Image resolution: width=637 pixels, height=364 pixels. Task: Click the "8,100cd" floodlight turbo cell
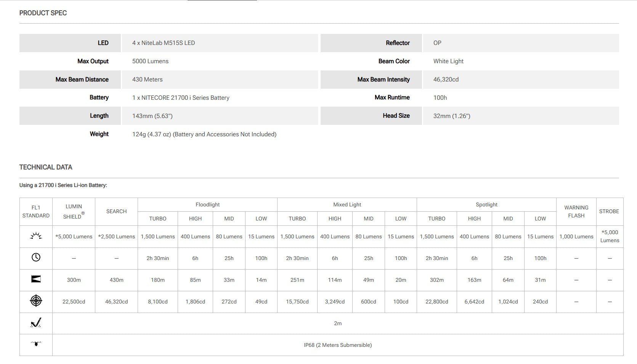pos(157,302)
